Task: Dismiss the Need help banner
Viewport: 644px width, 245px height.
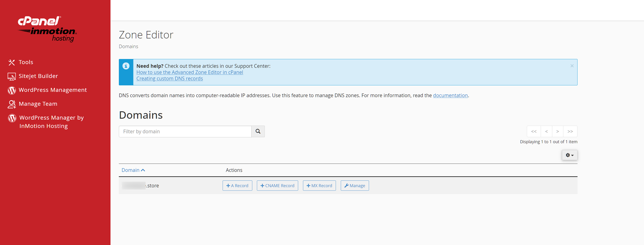Action: click(x=572, y=66)
